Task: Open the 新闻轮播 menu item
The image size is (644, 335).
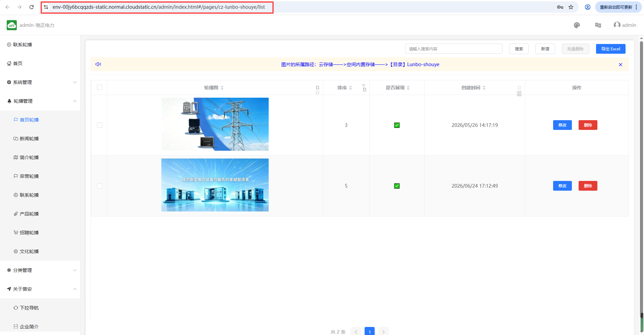Action: [x=29, y=139]
